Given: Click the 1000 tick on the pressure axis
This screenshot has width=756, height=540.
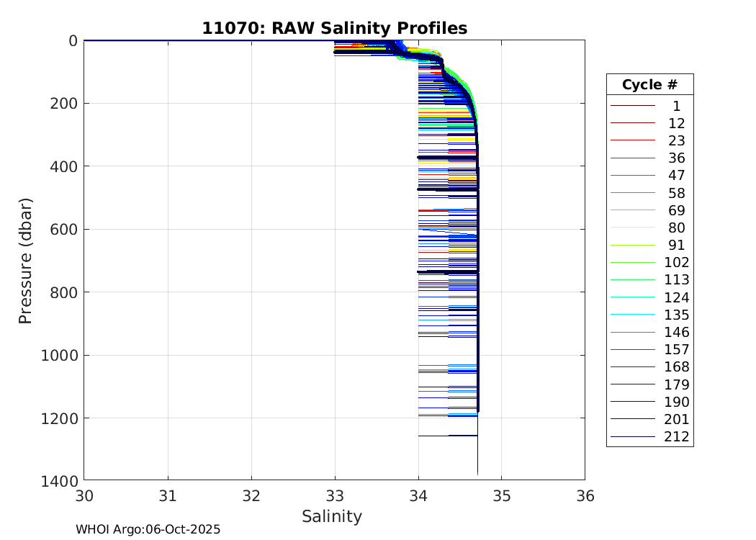Looking at the screenshot, I should (x=59, y=355).
